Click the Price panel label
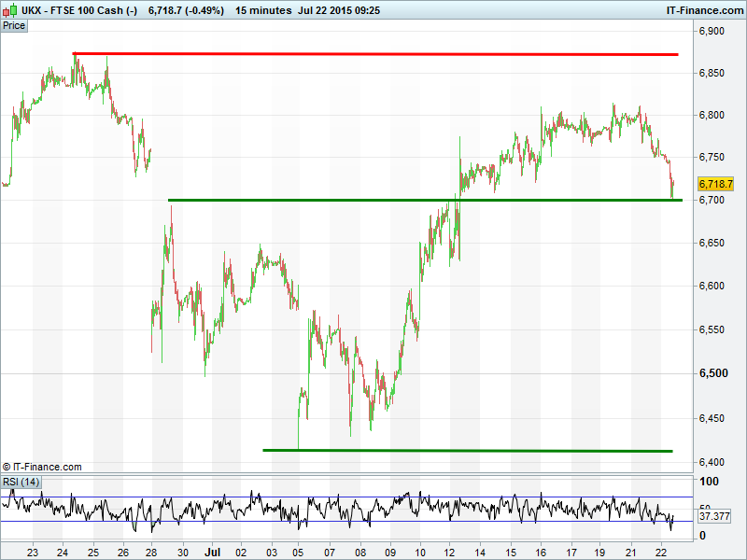 (x=14, y=25)
